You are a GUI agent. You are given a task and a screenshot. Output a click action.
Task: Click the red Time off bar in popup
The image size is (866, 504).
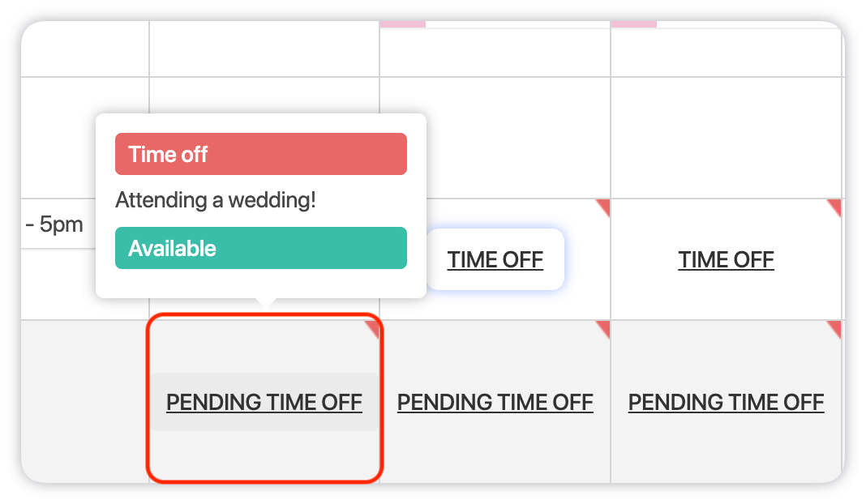pos(260,154)
